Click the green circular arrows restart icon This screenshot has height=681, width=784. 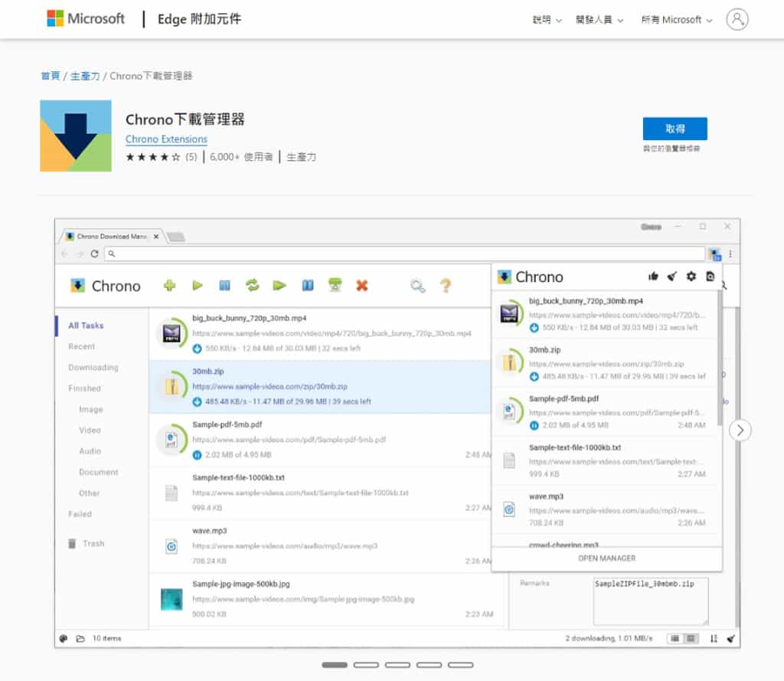click(252, 286)
